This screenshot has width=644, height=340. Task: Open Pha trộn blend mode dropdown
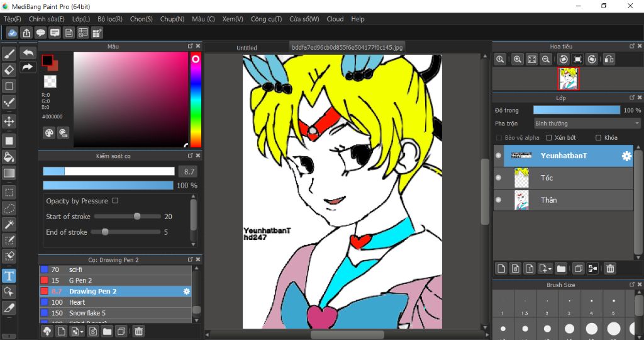pos(587,123)
